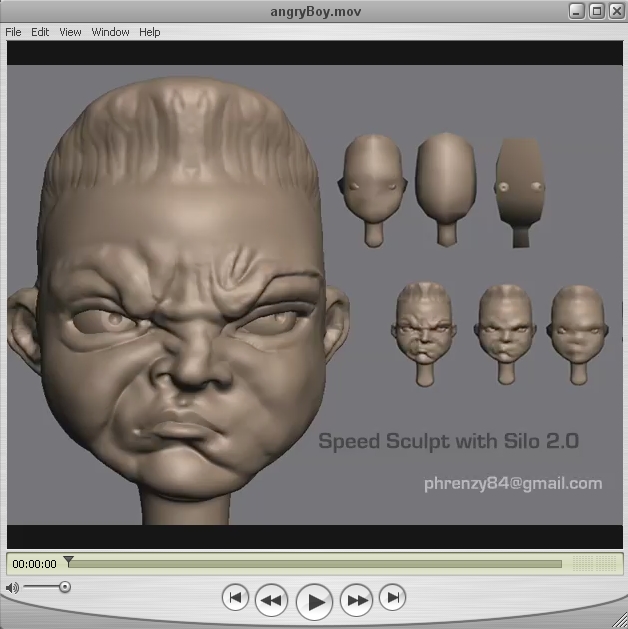Click the rewind button
The image size is (628, 629).
[x=271, y=600]
